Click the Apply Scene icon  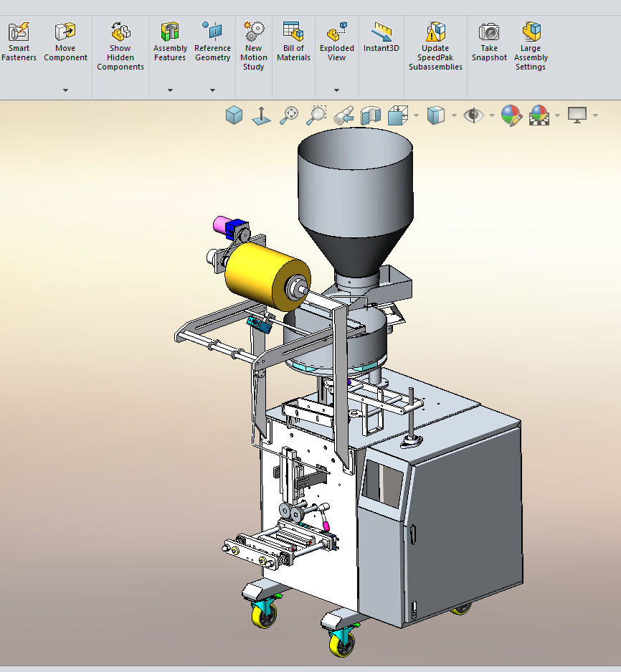point(539,115)
